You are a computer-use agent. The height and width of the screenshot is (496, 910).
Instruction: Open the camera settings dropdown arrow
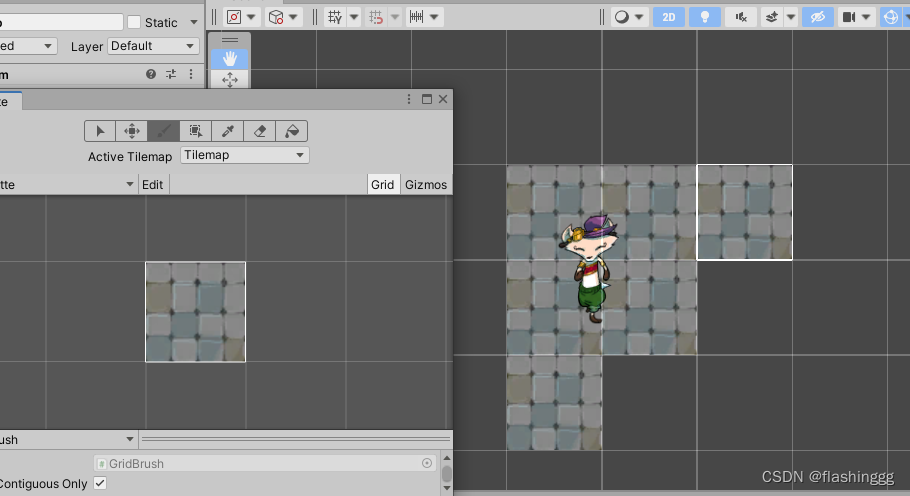(x=866, y=17)
